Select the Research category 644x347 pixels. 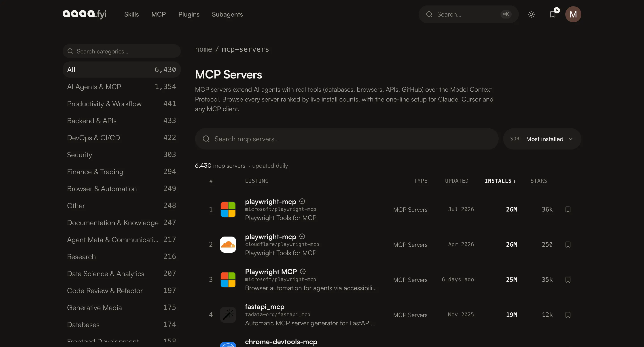tap(121, 256)
